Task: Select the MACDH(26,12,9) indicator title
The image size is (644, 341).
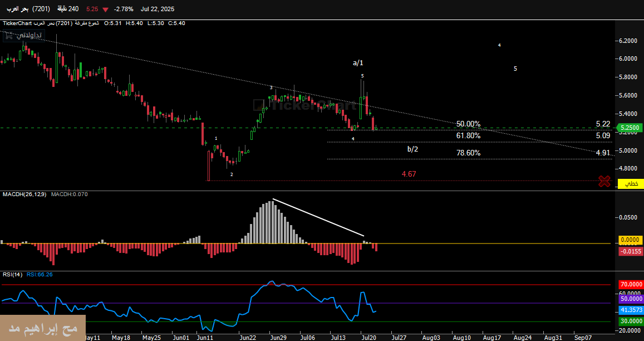Action: tap(25, 194)
